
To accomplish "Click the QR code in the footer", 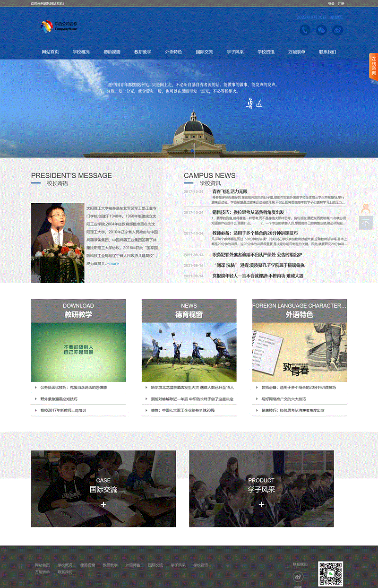I will [x=330, y=574].
